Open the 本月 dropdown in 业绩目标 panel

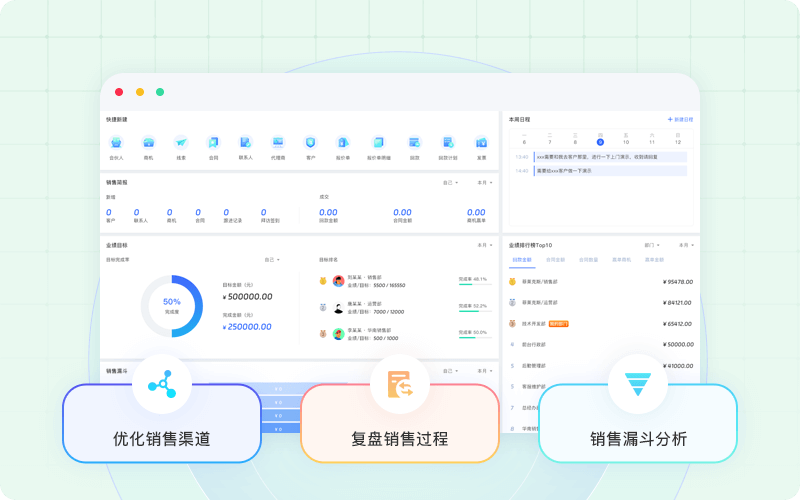[x=484, y=244]
